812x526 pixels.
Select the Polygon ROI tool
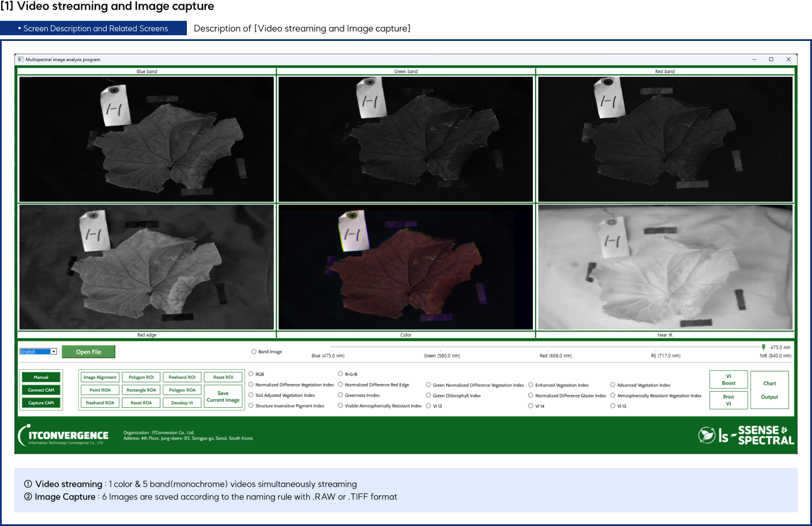point(141,377)
